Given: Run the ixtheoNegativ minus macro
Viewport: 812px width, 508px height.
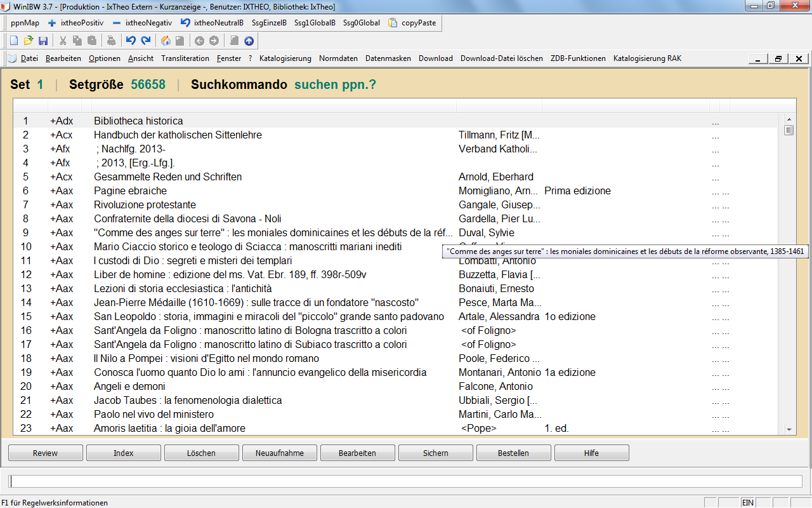Looking at the screenshot, I should click(x=142, y=23).
